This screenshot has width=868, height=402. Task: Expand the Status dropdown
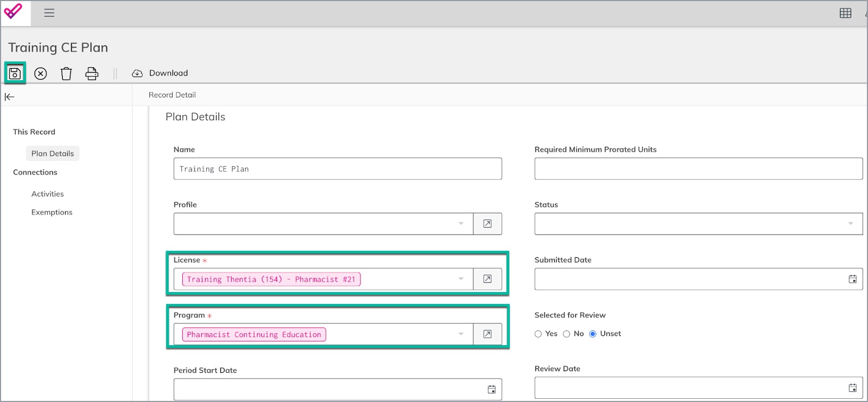699,224
